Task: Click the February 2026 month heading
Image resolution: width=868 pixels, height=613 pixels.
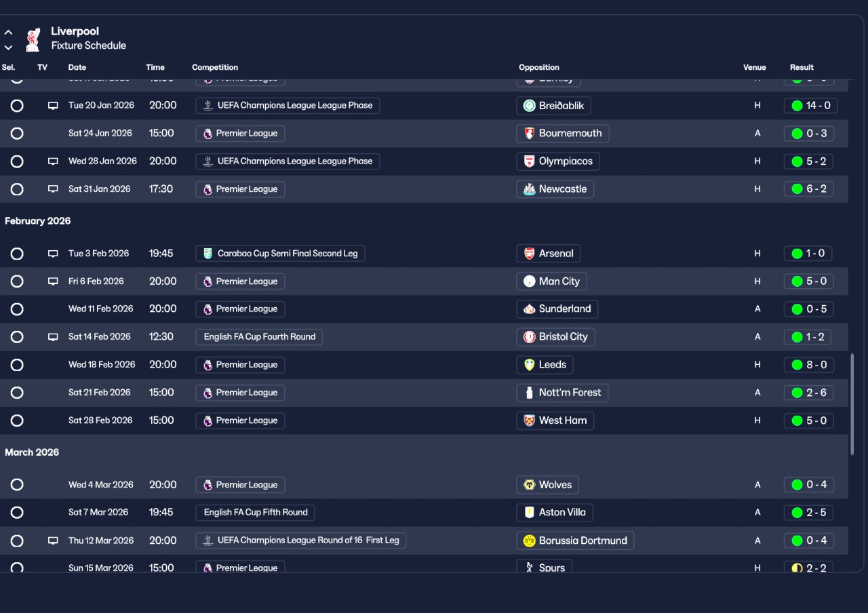Action: click(38, 221)
